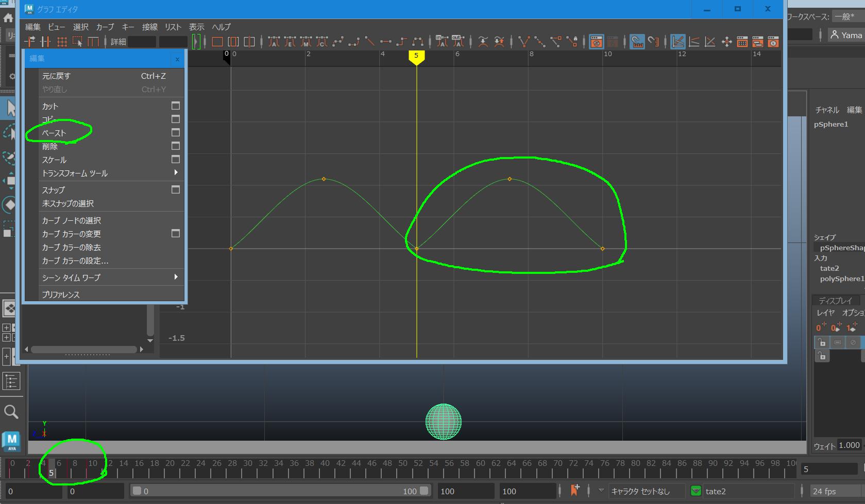Viewport: 865px width, 504px height.
Task: Select the Retime tool icon
Action: point(93,42)
